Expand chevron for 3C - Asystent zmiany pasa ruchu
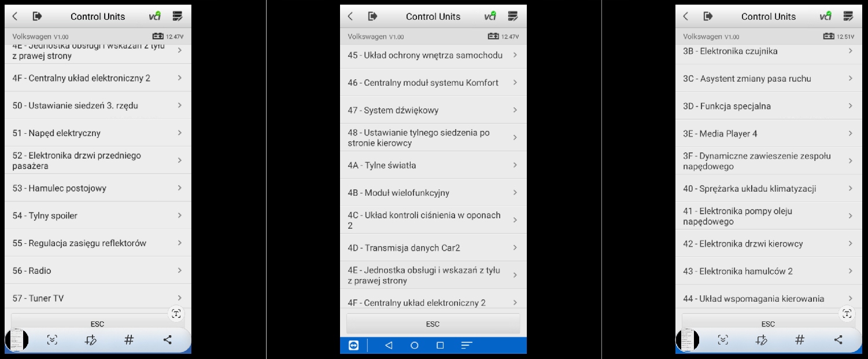Image resolution: width=868 pixels, height=359 pixels. (851, 78)
